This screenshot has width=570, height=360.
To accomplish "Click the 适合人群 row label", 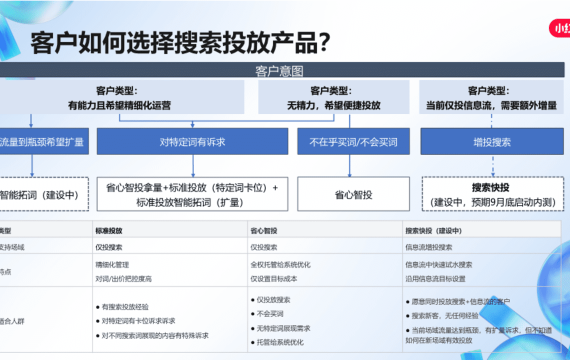I will (12, 321).
